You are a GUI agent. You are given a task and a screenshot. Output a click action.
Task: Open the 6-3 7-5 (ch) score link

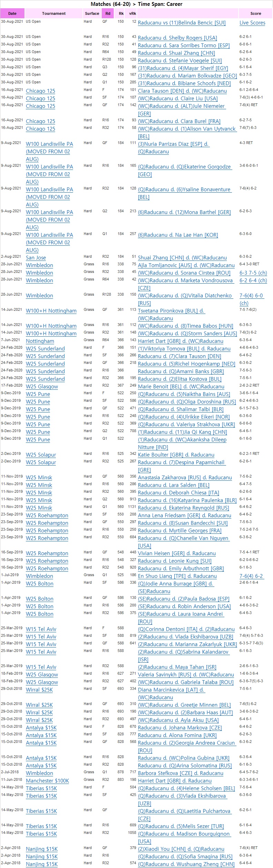click(x=253, y=273)
